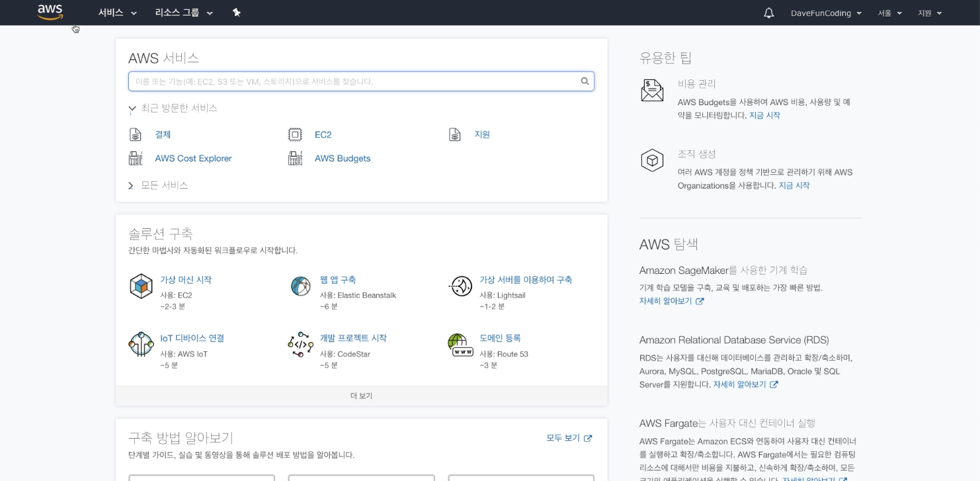Click the 비용 관리 envelope icon
980x481 pixels.
[x=652, y=90]
